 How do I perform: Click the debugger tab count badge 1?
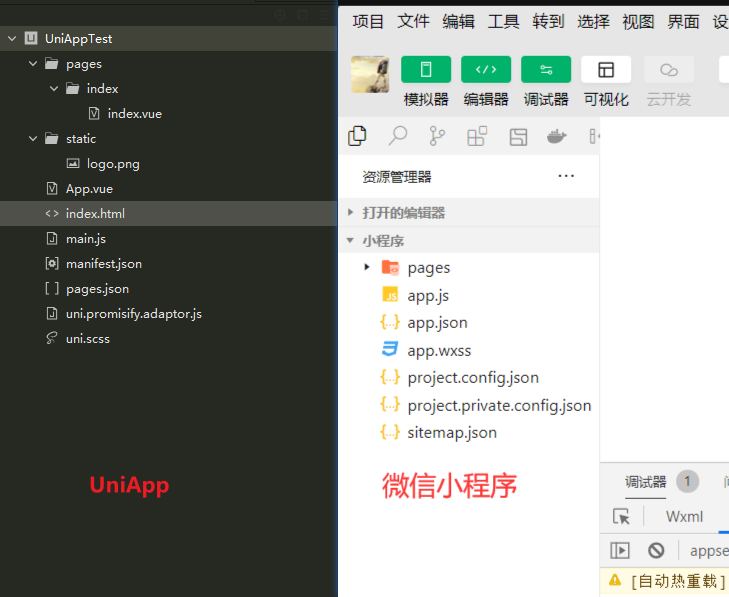point(687,482)
